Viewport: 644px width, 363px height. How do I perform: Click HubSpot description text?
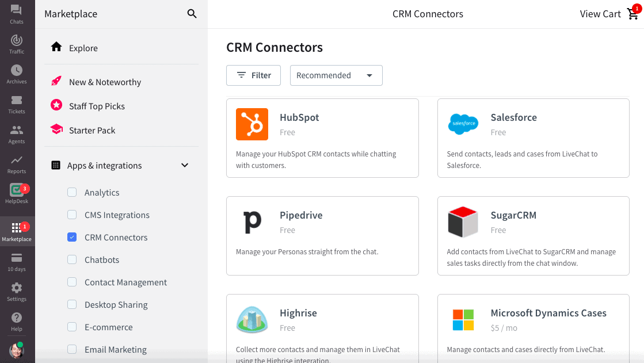316,159
